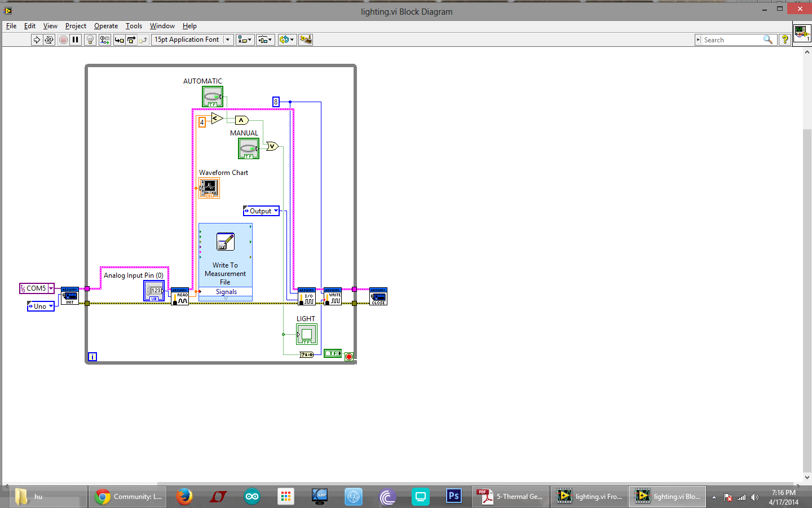Select the numeric constant 8
The width and height of the screenshot is (812, 508).
[276, 102]
